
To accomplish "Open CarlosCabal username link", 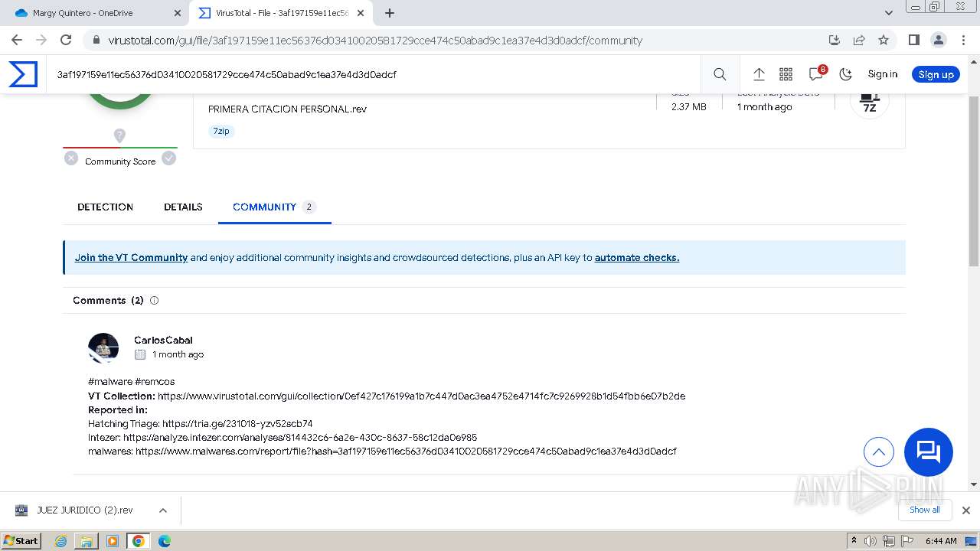I will pos(163,340).
